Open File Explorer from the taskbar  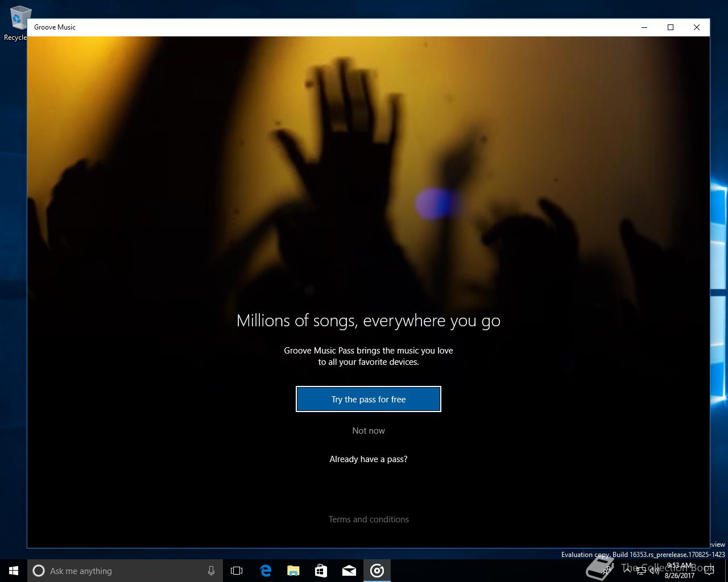point(293,571)
